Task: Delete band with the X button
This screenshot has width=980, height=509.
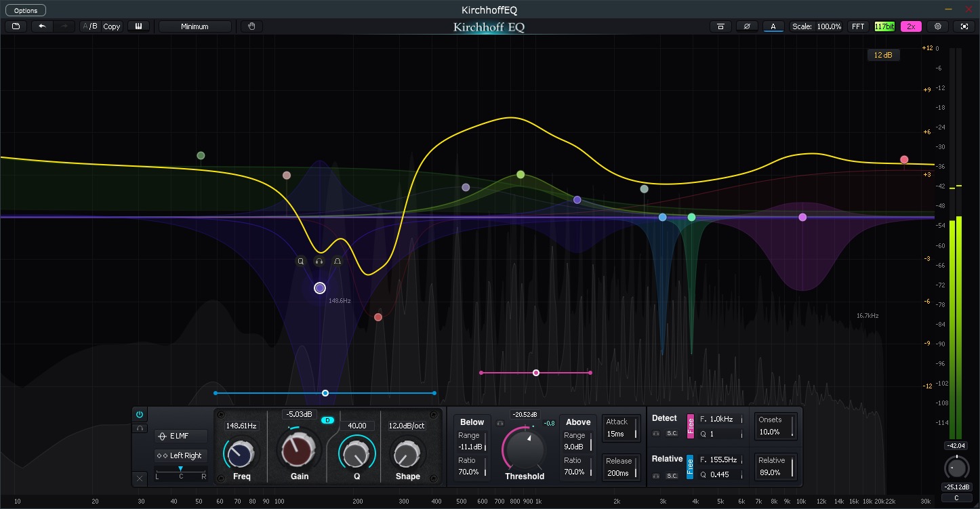Action: pyautogui.click(x=140, y=479)
